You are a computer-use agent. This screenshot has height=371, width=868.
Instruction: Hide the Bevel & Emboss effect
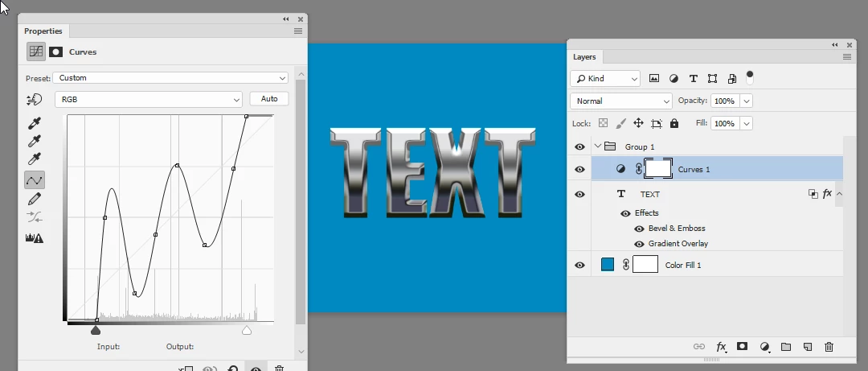click(x=639, y=229)
